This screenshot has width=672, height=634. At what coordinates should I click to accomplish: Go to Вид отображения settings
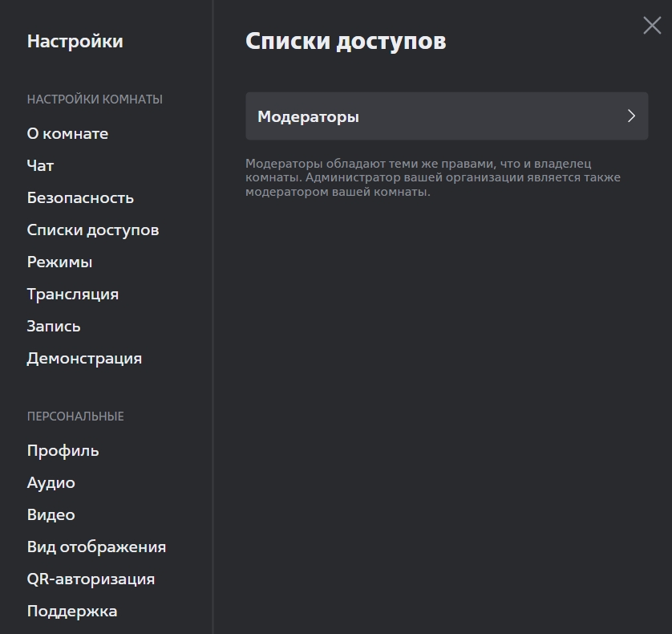click(x=96, y=547)
